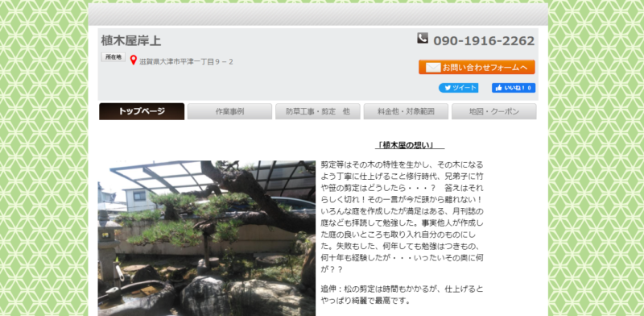Select the トップページ tab

(x=142, y=111)
